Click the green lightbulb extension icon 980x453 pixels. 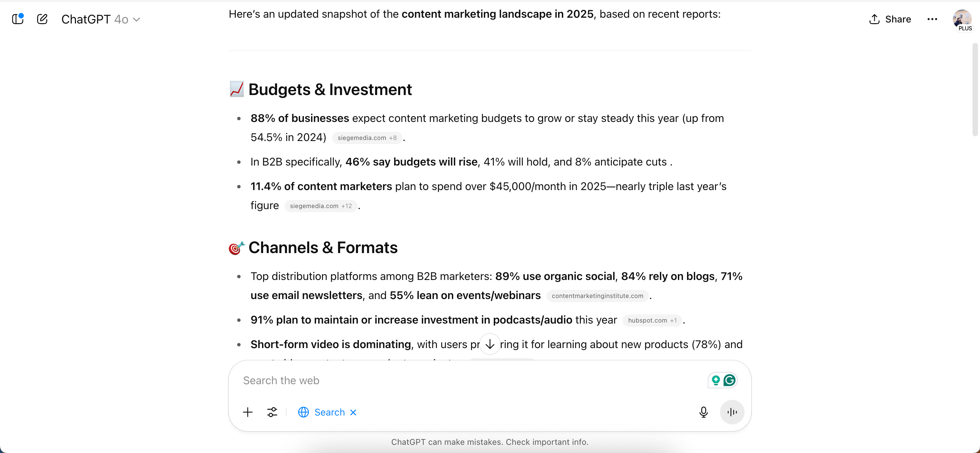(x=716, y=380)
